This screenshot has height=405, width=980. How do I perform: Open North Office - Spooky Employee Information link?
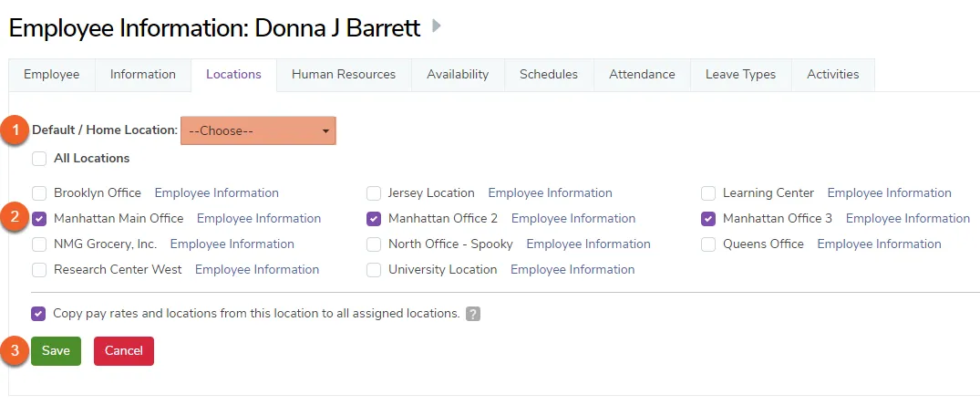pyautogui.click(x=588, y=244)
